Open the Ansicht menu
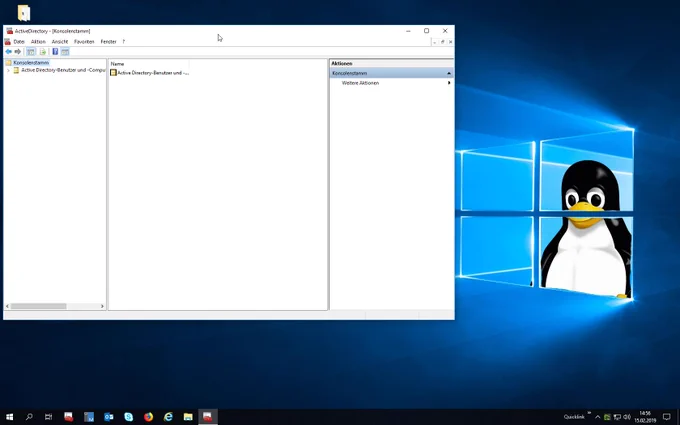Image resolution: width=680 pixels, height=425 pixels. tap(60, 42)
